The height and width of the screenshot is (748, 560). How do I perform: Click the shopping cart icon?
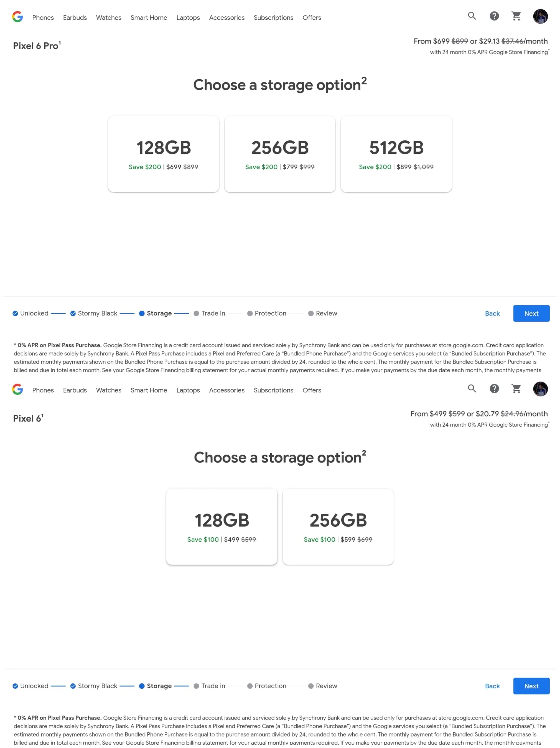coord(516,16)
